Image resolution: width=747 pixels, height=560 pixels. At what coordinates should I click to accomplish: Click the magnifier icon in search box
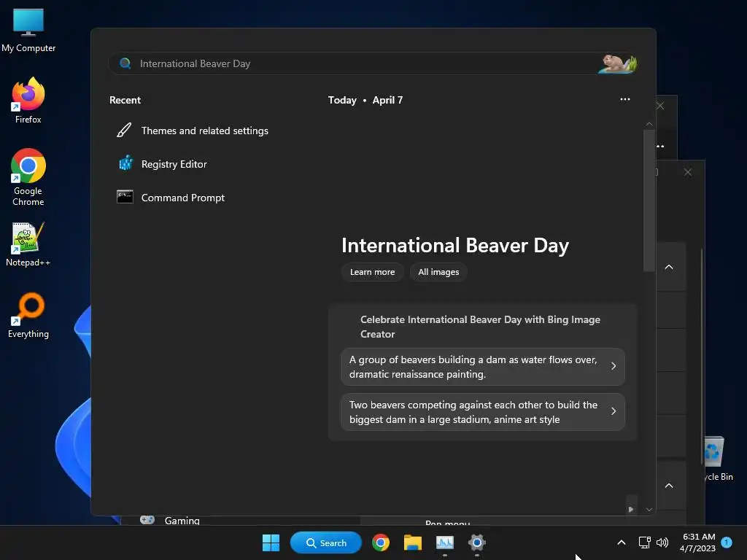pyautogui.click(x=125, y=63)
